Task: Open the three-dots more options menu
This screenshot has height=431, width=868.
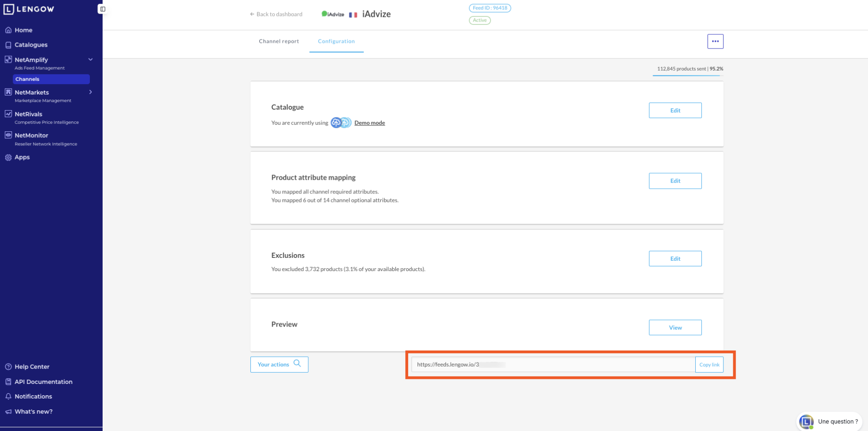Action: (715, 41)
